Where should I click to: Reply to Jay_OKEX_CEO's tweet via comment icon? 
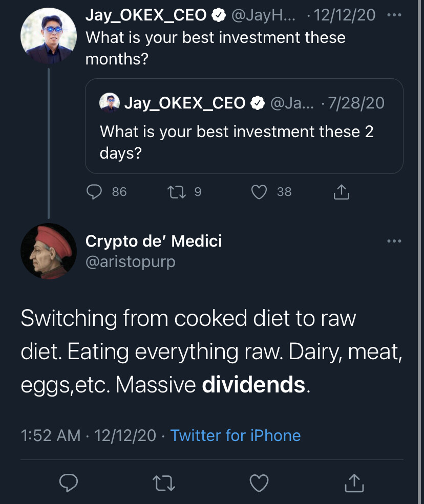click(x=94, y=191)
